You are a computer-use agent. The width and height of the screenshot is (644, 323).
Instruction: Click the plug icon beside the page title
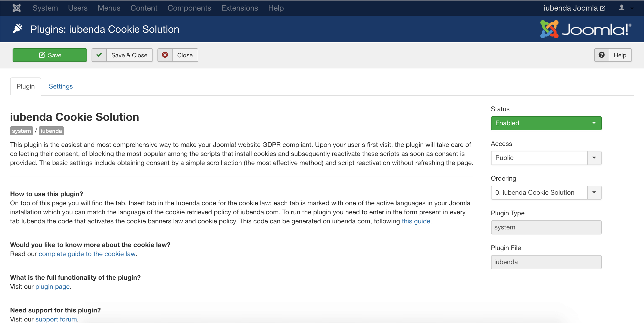click(x=18, y=28)
